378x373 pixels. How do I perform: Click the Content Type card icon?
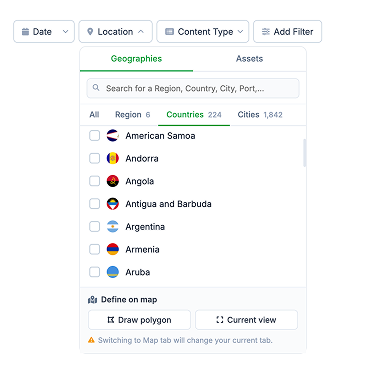(x=169, y=32)
